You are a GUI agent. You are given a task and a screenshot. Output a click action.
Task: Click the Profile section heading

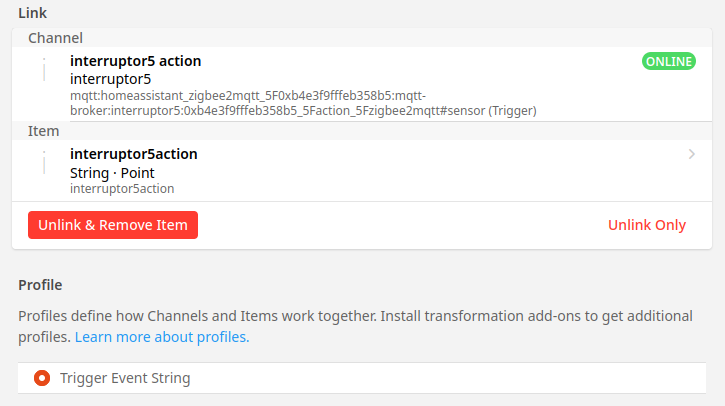tap(40, 285)
